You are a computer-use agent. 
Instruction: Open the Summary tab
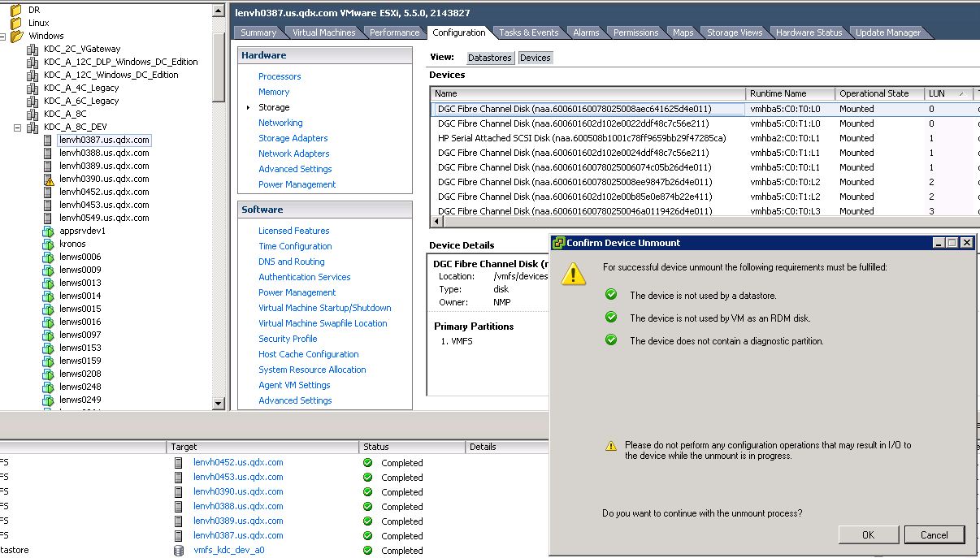coord(258,32)
